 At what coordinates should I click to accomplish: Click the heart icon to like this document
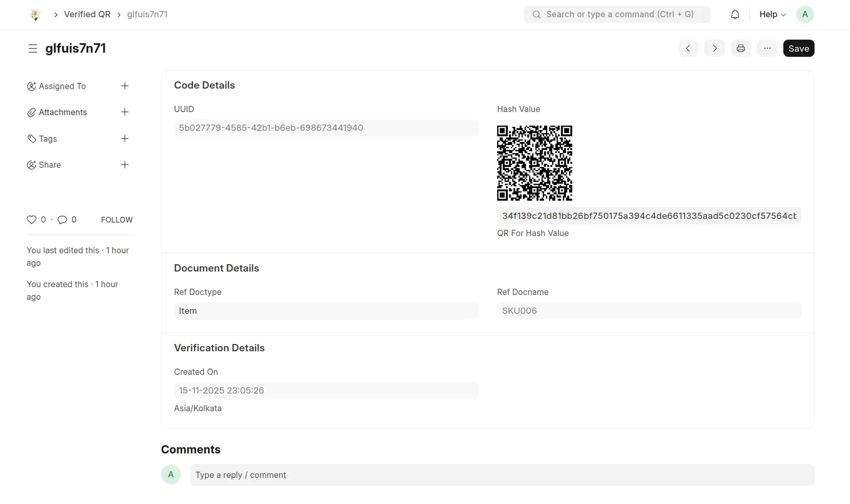[x=31, y=219]
